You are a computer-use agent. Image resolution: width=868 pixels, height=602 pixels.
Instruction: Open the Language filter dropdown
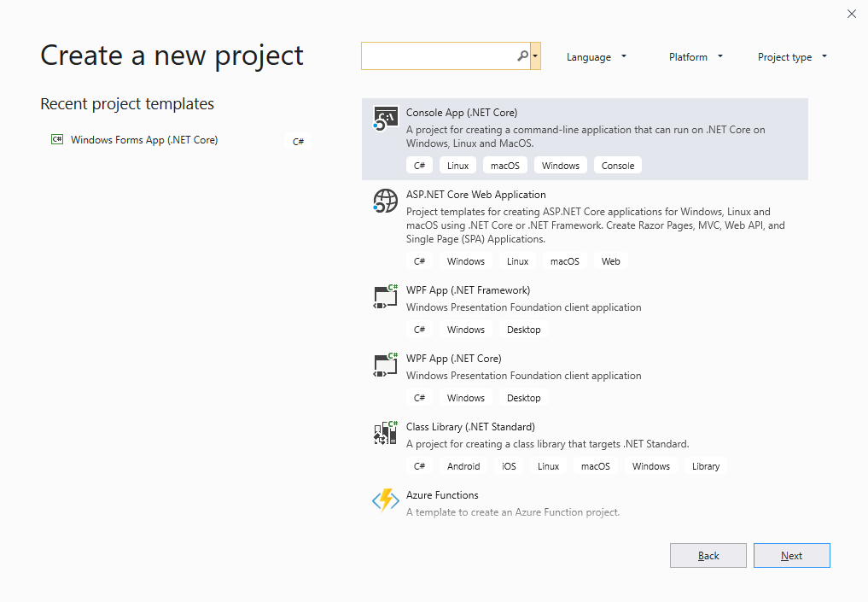(597, 57)
